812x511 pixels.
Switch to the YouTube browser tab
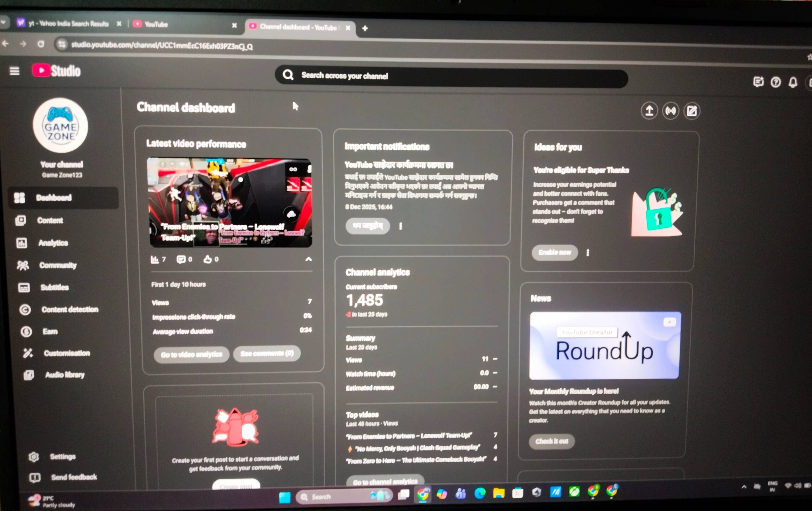point(156,25)
